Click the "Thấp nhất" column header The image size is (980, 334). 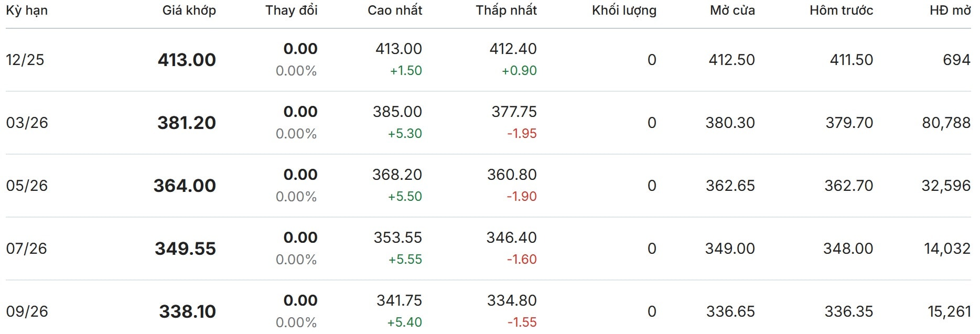506,10
